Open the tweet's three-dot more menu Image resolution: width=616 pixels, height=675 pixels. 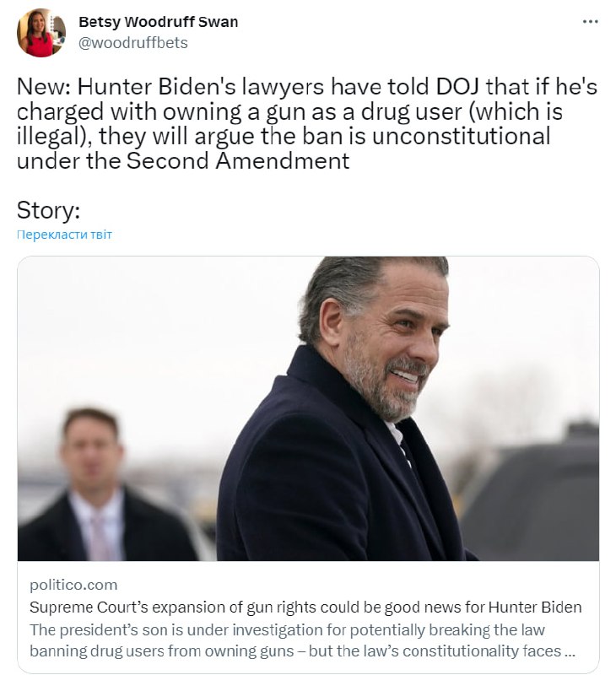click(590, 22)
